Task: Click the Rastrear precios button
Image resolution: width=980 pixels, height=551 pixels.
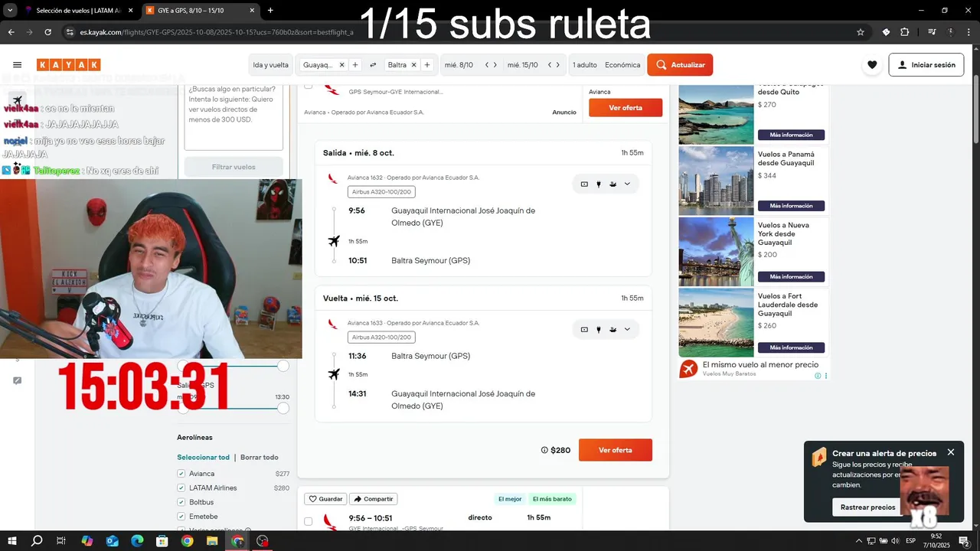Action: point(867,507)
